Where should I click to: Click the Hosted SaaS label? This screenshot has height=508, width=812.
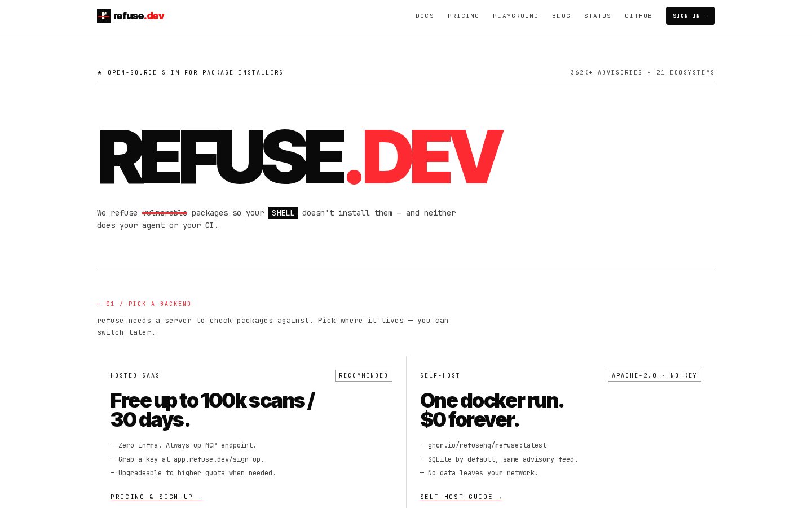pos(135,375)
